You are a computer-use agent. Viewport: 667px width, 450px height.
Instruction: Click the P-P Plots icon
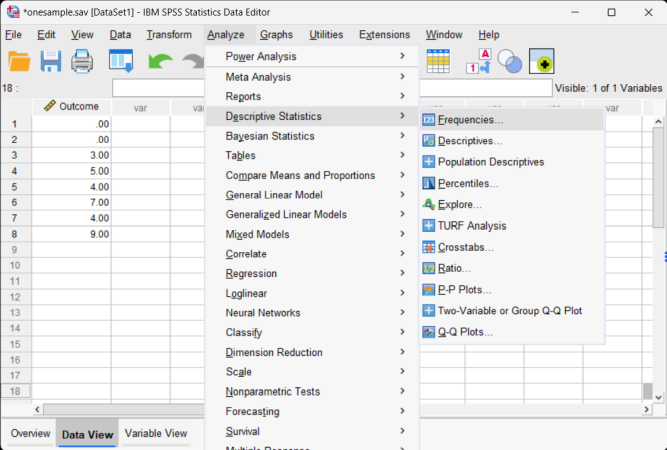coord(428,290)
